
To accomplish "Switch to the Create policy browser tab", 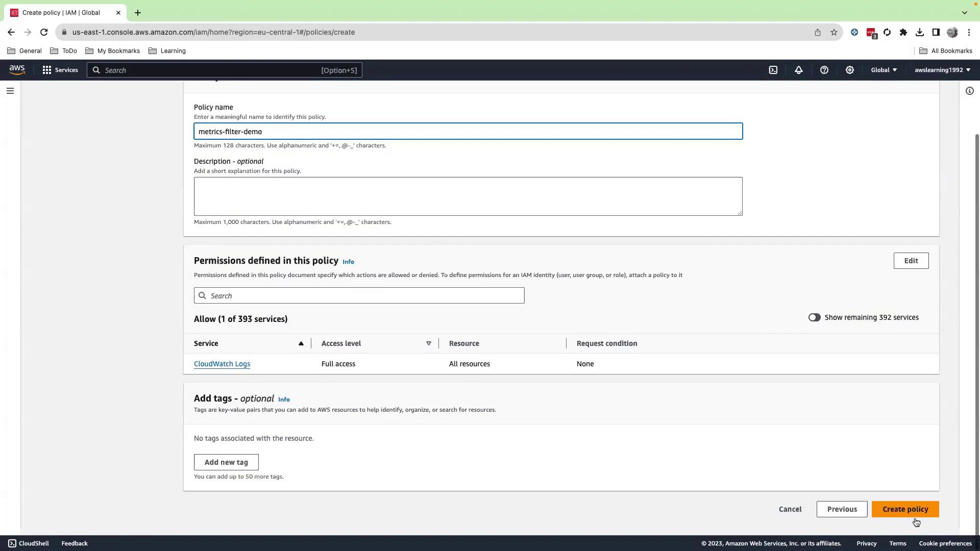I will click(x=61, y=13).
